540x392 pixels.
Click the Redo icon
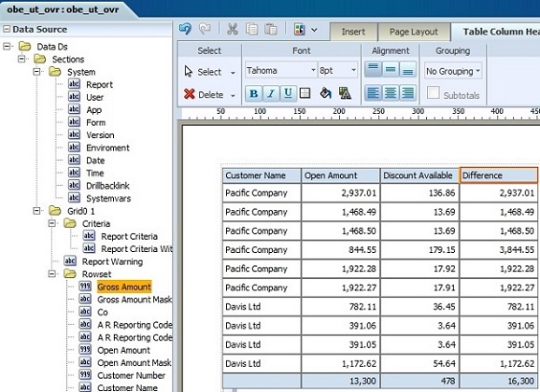click(205, 29)
